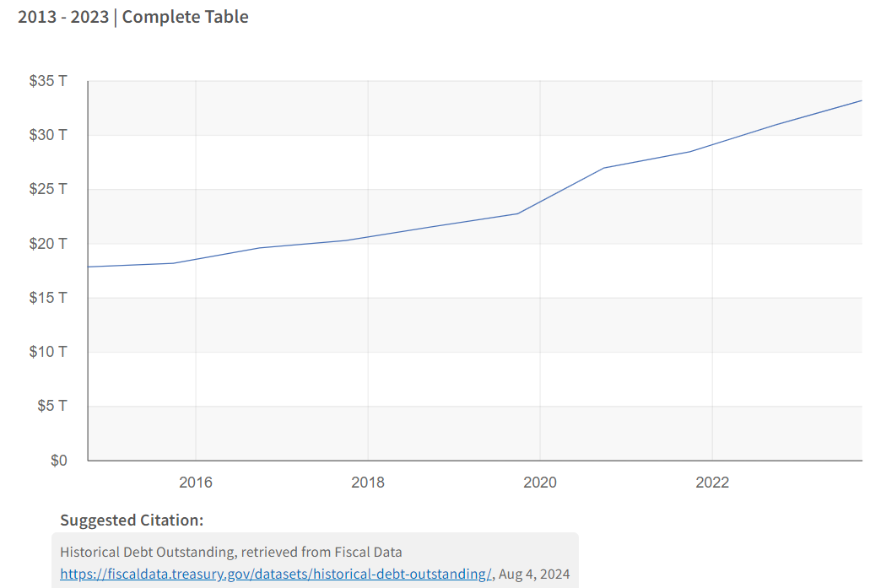Click the $20 T y-axis label

(x=48, y=244)
